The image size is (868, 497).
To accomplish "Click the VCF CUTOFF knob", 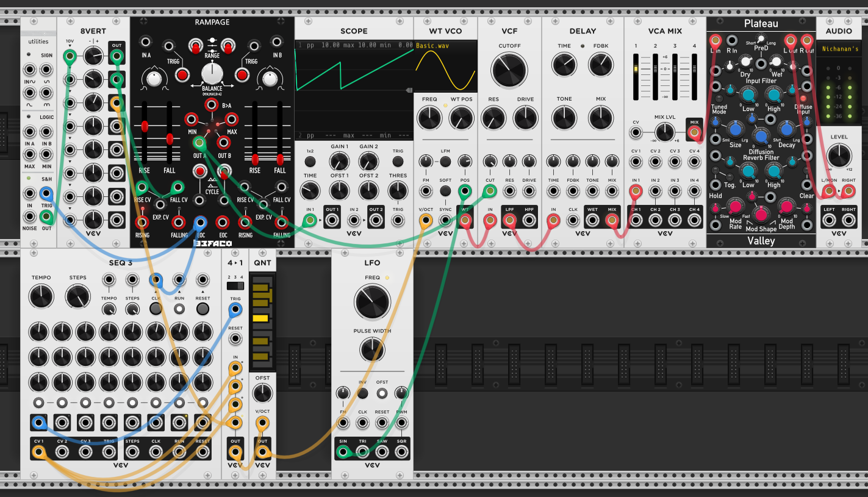I will point(509,70).
